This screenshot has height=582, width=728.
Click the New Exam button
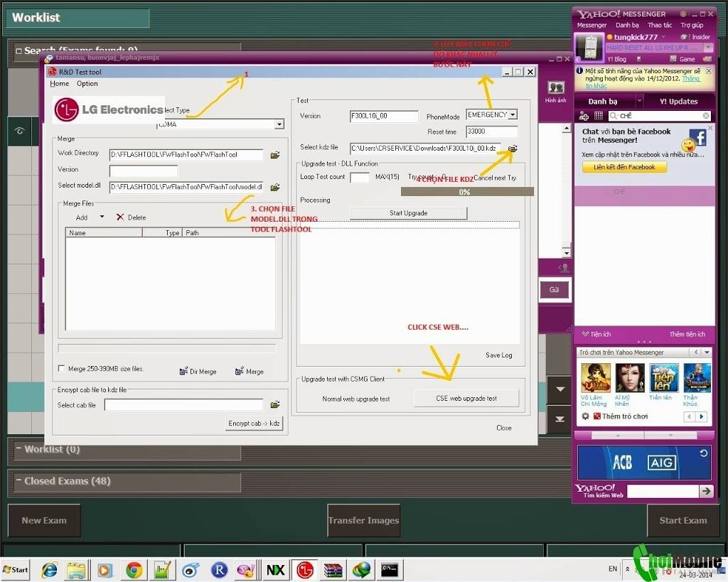point(44,520)
